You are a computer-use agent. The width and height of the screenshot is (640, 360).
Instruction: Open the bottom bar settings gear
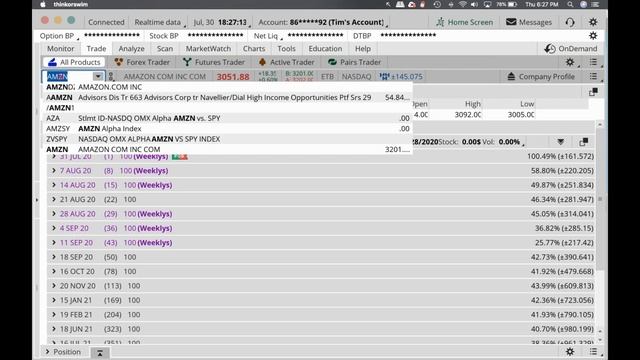[570, 351]
